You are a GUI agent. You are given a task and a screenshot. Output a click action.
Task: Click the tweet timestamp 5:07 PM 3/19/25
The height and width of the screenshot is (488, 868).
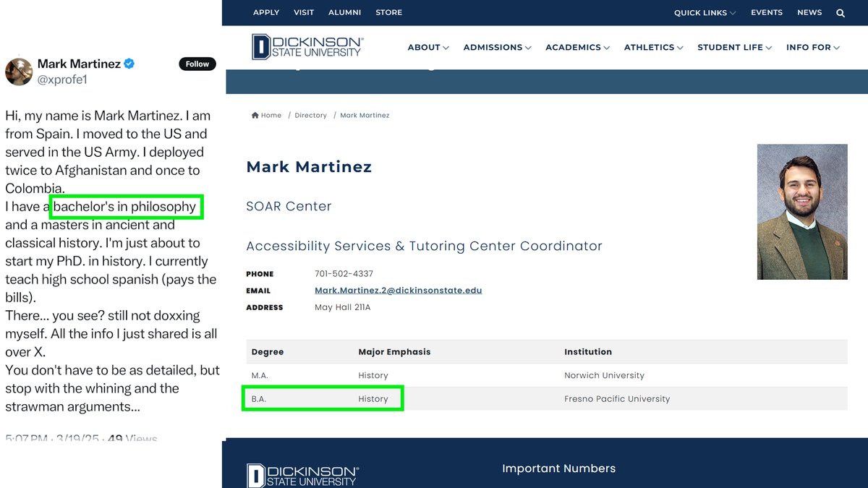click(x=54, y=438)
